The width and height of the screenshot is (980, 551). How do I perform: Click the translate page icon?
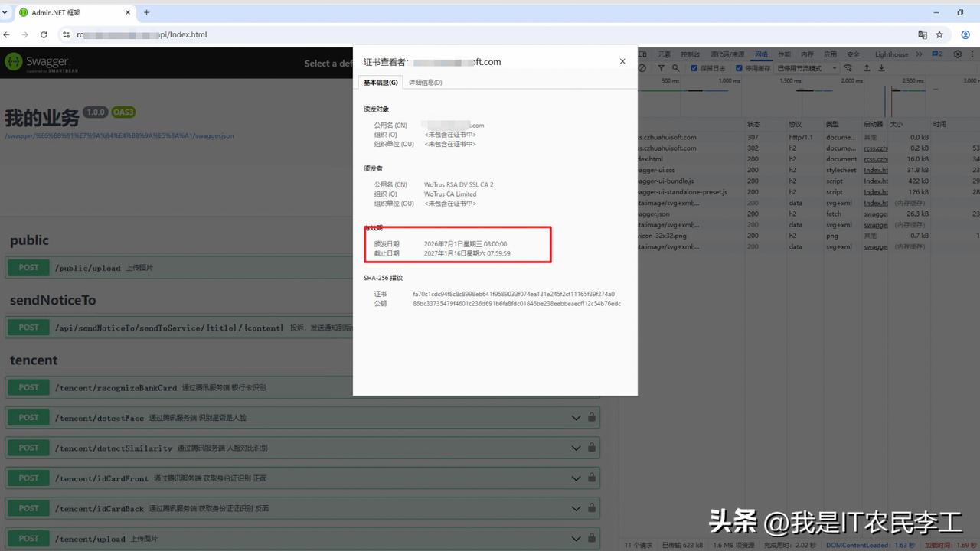click(923, 34)
